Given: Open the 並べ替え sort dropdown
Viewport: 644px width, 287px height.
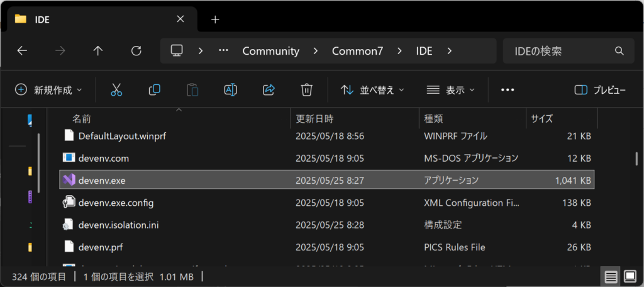Looking at the screenshot, I should coord(372,89).
